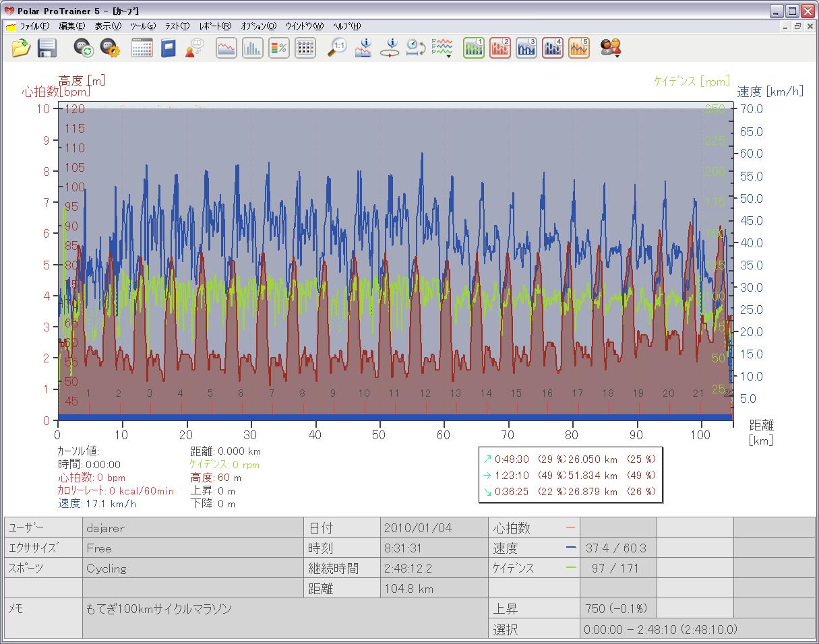Click the duration value 2:48:12.2
This screenshot has width=819, height=644.
click(x=434, y=568)
